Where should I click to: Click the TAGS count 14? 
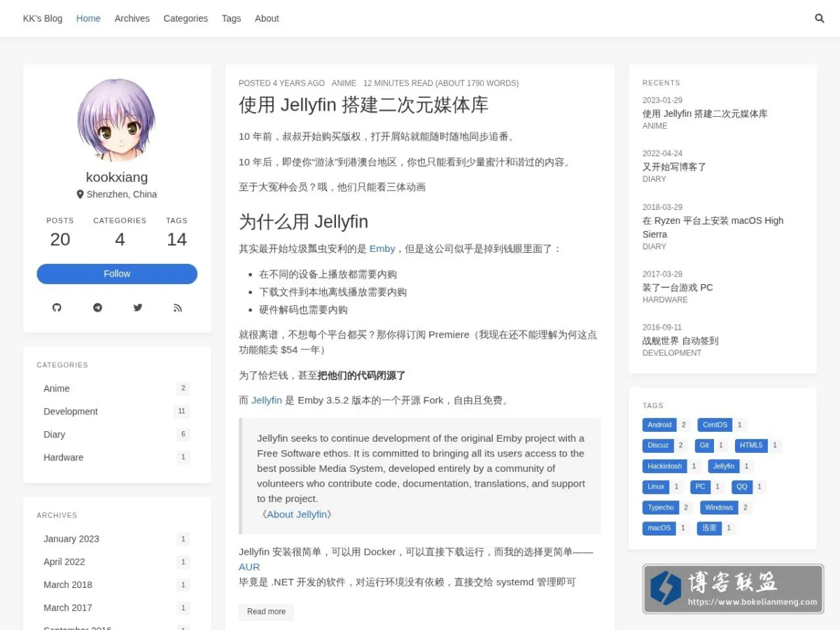click(x=176, y=239)
